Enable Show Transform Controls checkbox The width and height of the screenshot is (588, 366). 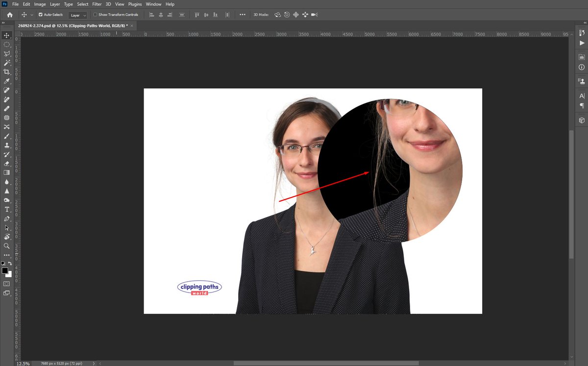pos(95,15)
